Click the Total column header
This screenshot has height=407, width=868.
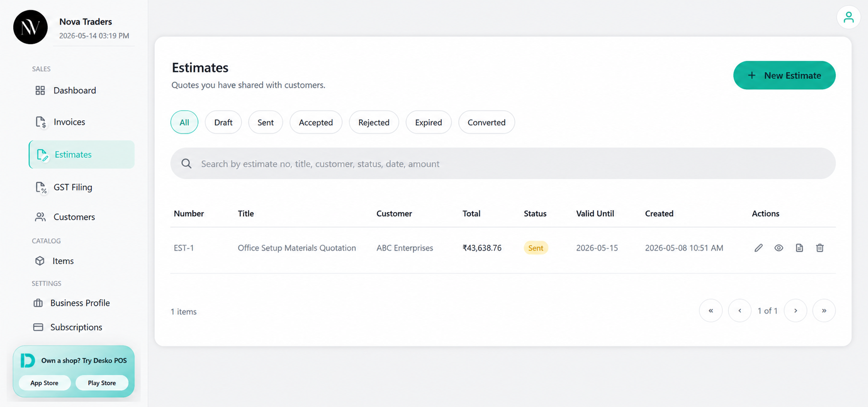tap(471, 213)
